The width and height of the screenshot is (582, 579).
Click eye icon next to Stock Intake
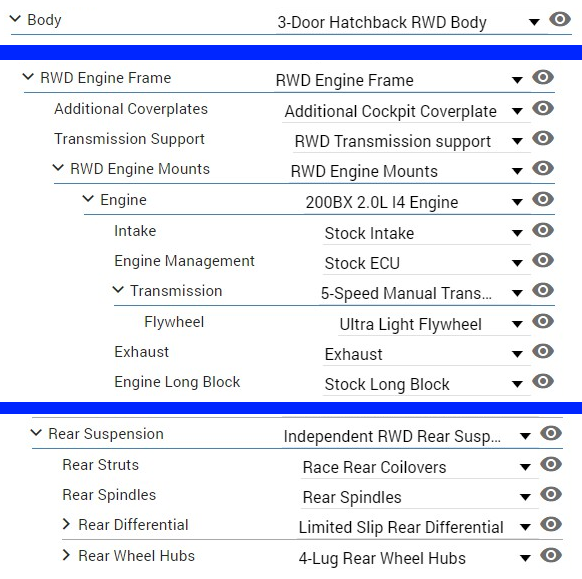tap(543, 230)
